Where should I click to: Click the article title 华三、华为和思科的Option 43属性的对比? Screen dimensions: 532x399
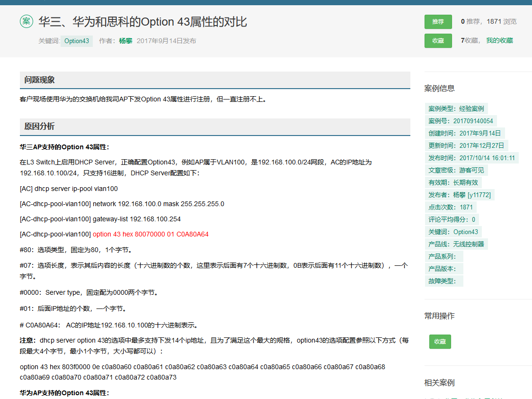coord(142,22)
